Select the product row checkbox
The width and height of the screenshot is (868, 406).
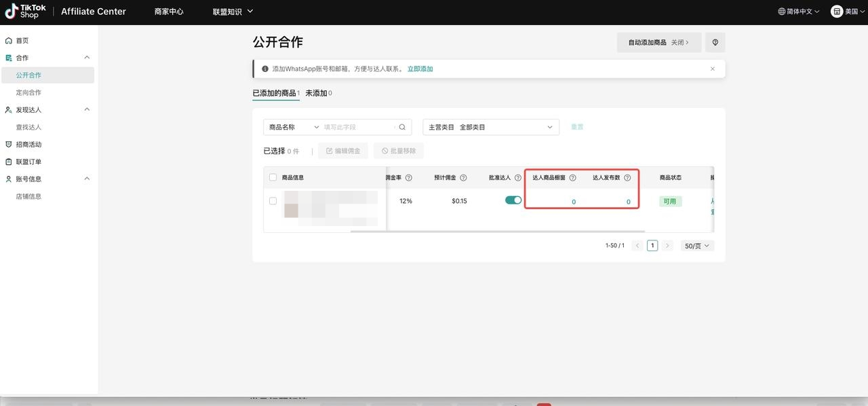point(273,201)
